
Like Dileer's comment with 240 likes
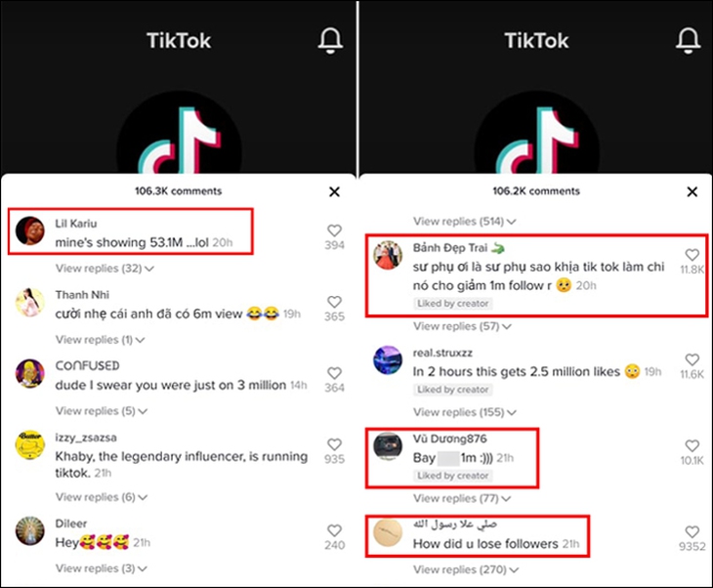(x=334, y=530)
